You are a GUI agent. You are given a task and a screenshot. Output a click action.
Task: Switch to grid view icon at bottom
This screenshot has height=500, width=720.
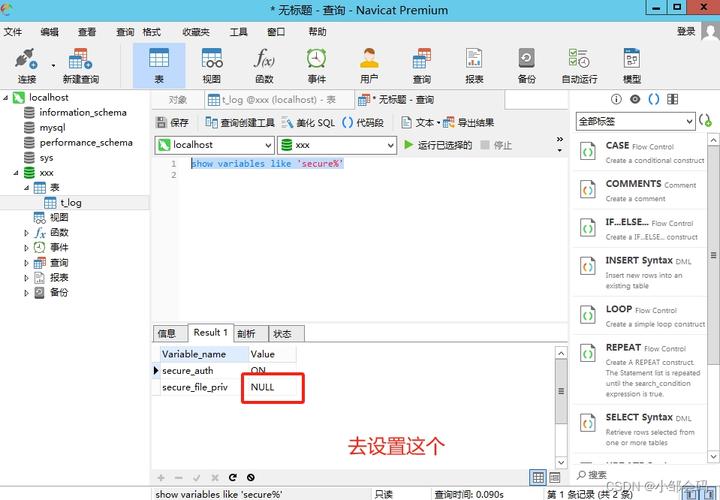[x=538, y=478]
